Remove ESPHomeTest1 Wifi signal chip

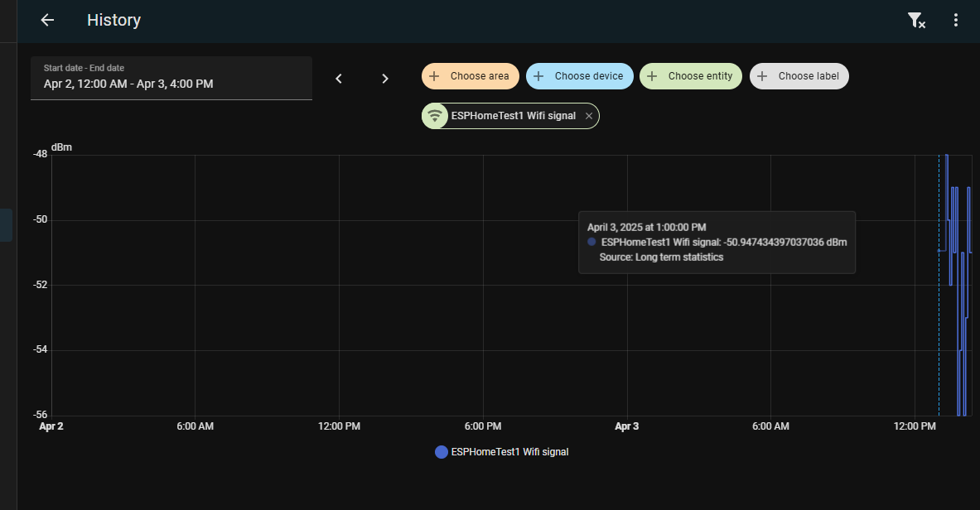589,117
